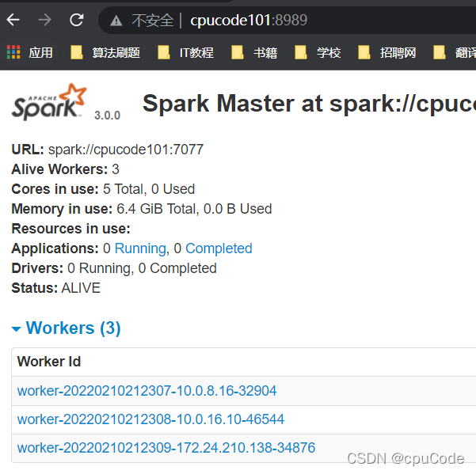Go back with the browser back arrow
Viewport: 476px width, 474px height.
point(13,20)
